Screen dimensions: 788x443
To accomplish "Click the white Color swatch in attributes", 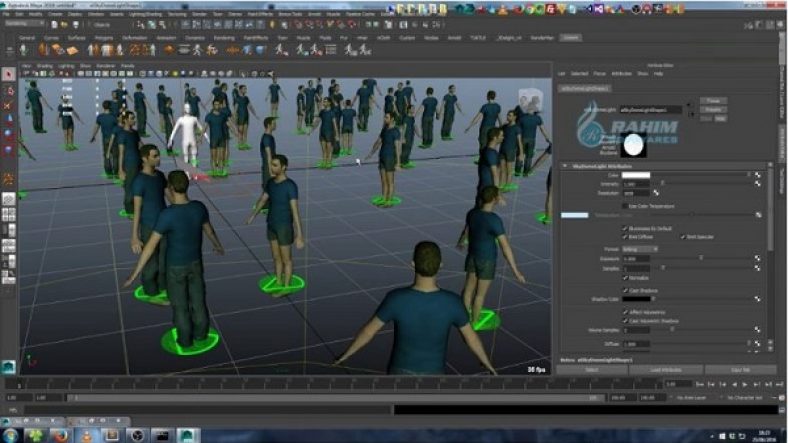I will 636,175.
